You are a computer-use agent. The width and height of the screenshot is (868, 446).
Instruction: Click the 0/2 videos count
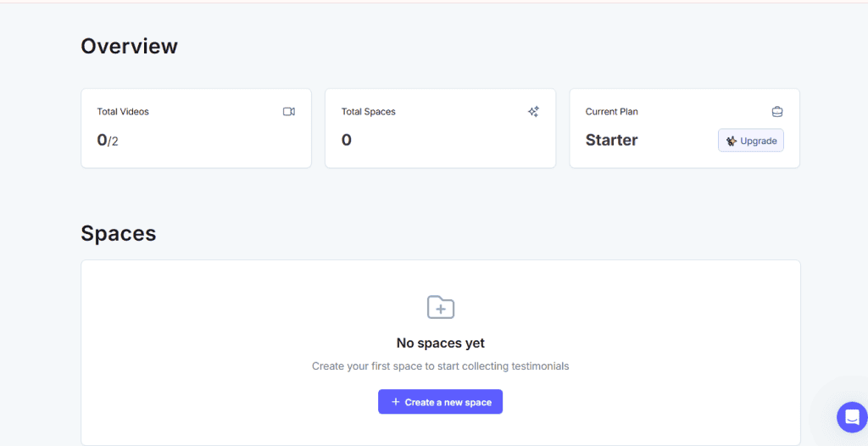107,141
